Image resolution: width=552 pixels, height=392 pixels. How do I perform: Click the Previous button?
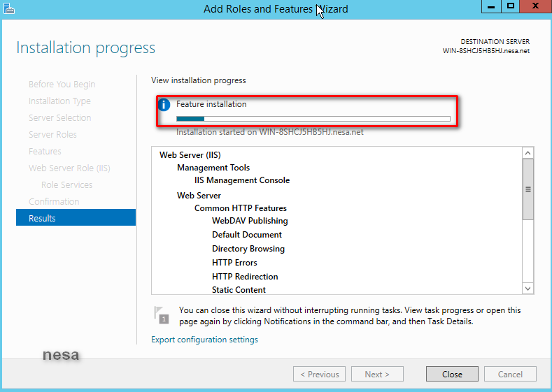pyautogui.click(x=319, y=374)
